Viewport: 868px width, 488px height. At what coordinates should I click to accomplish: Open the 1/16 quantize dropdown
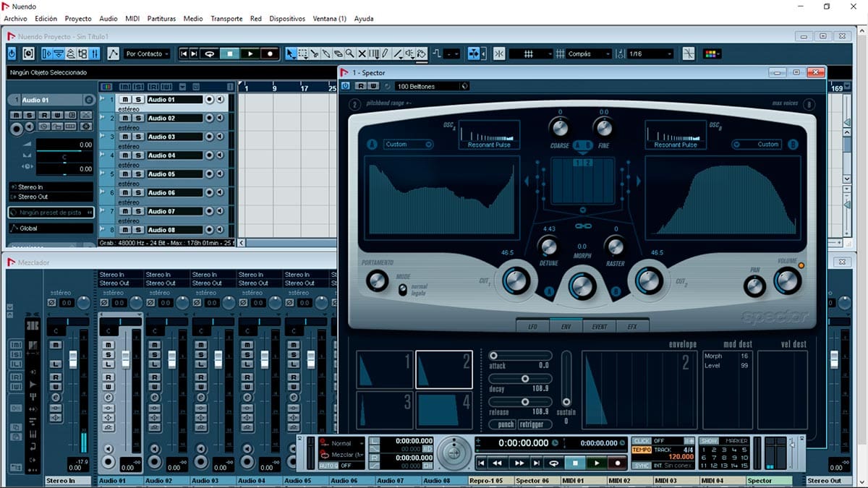click(x=650, y=53)
